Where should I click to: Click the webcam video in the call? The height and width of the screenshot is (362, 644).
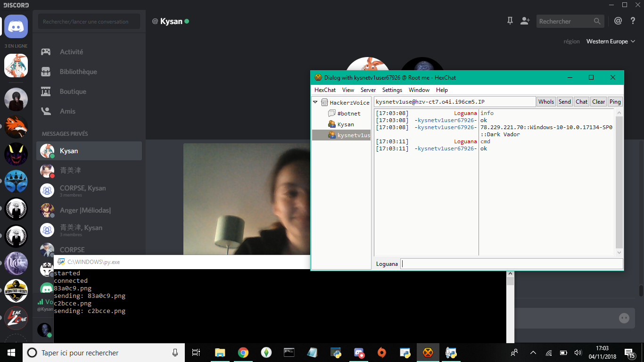coord(247,199)
